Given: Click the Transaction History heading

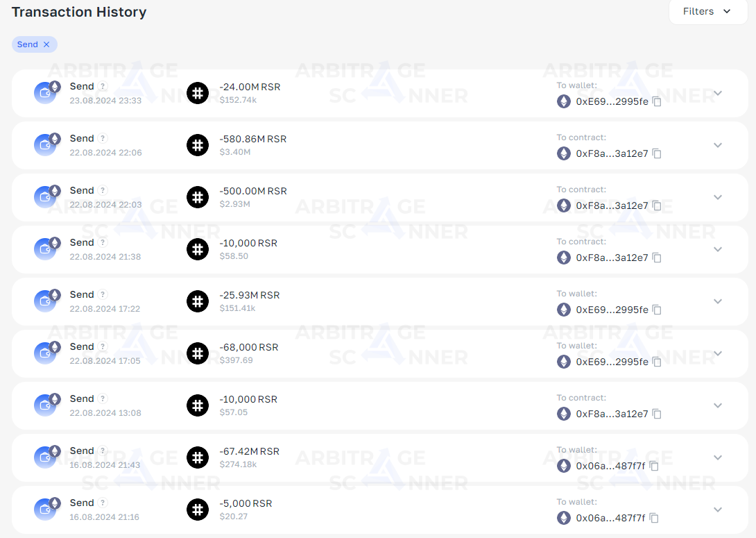Looking at the screenshot, I should click(x=79, y=12).
